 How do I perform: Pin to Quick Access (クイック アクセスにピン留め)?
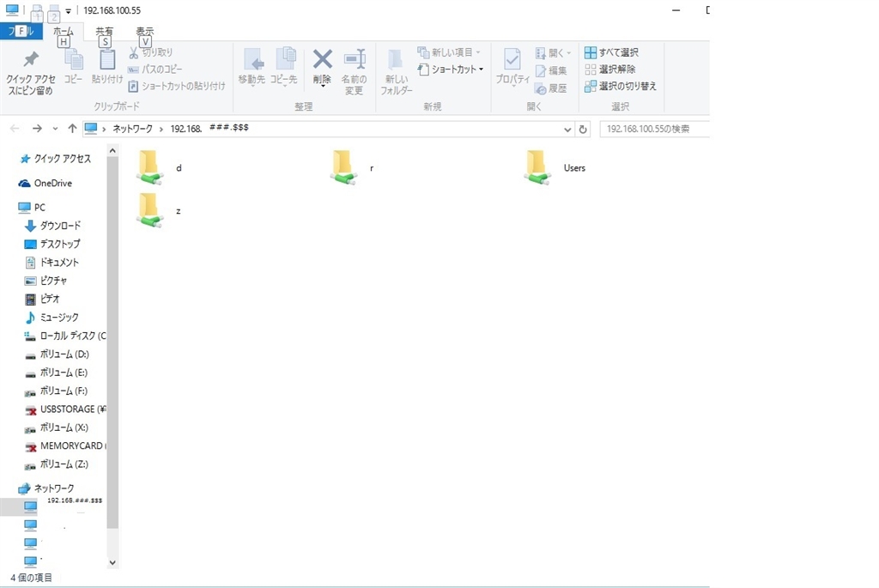pyautogui.click(x=31, y=74)
